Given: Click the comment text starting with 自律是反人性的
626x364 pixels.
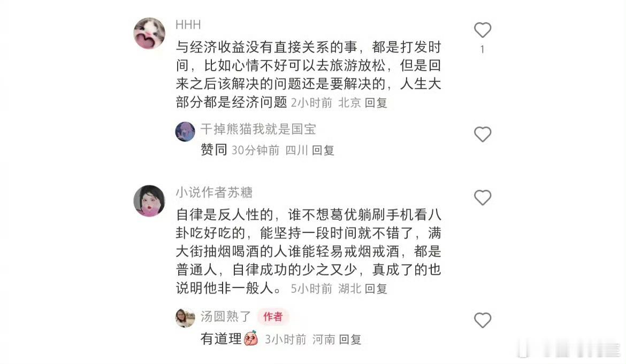Looking at the screenshot, I should 308,251.
